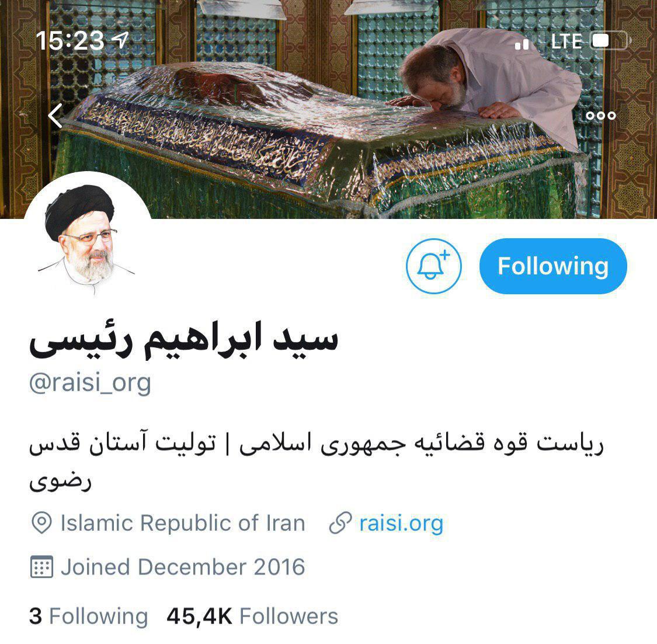657x644 pixels.
Task: Tap Islamic Republic of Iran location text
Action: (183, 523)
